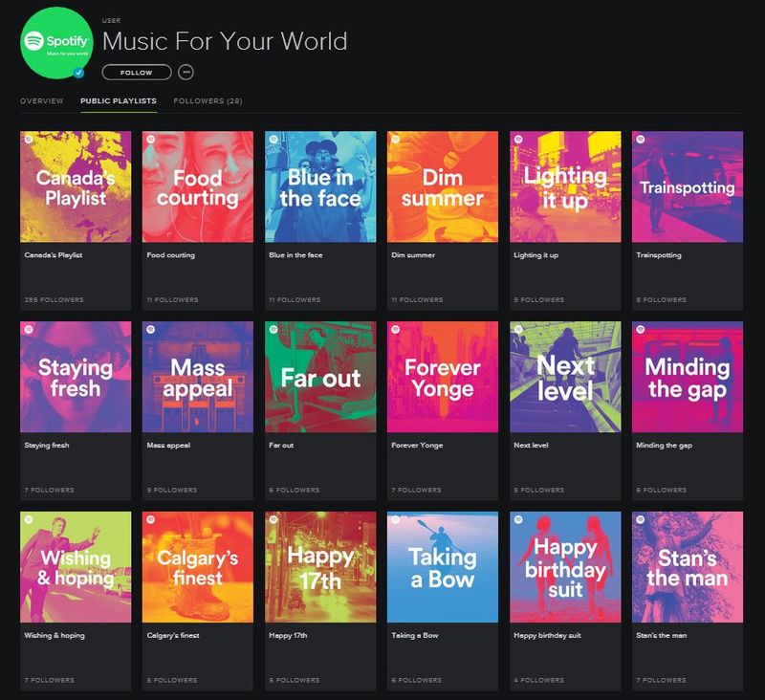Click the Next level title link
Screen dimensions: 765x700
pyautogui.click(x=531, y=446)
